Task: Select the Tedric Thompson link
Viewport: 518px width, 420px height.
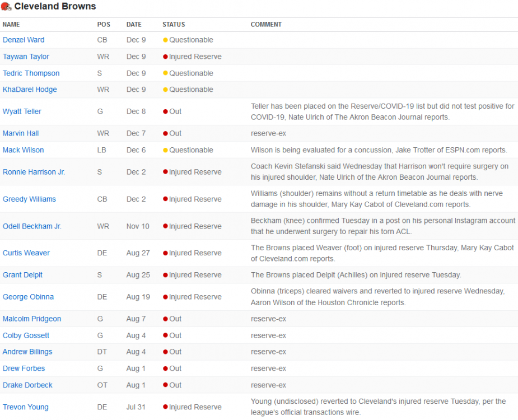Action: [x=31, y=73]
